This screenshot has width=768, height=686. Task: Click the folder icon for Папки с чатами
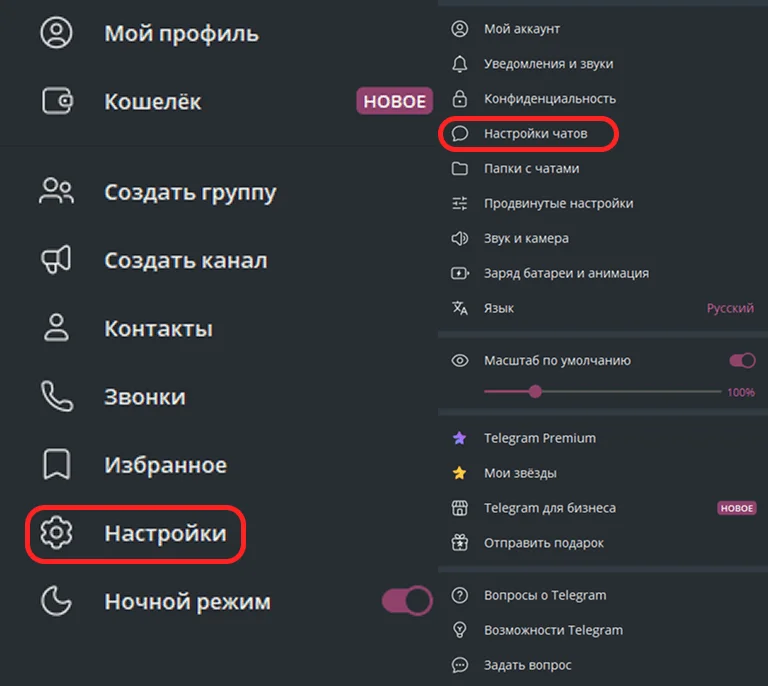pos(460,169)
